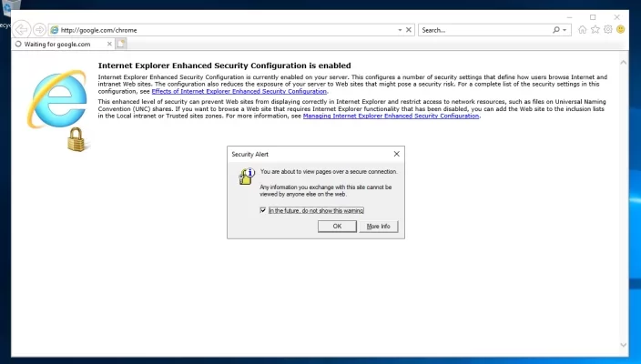Viewport: 641px width, 364px height.
Task: Select the 'Waiting for google.com' tab
Action: [59, 44]
